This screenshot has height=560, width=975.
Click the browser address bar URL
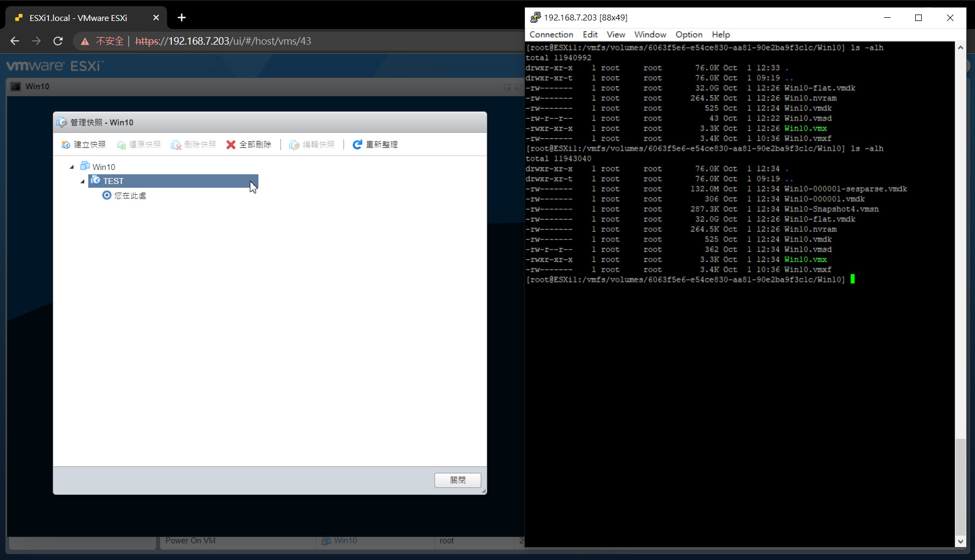tap(223, 41)
